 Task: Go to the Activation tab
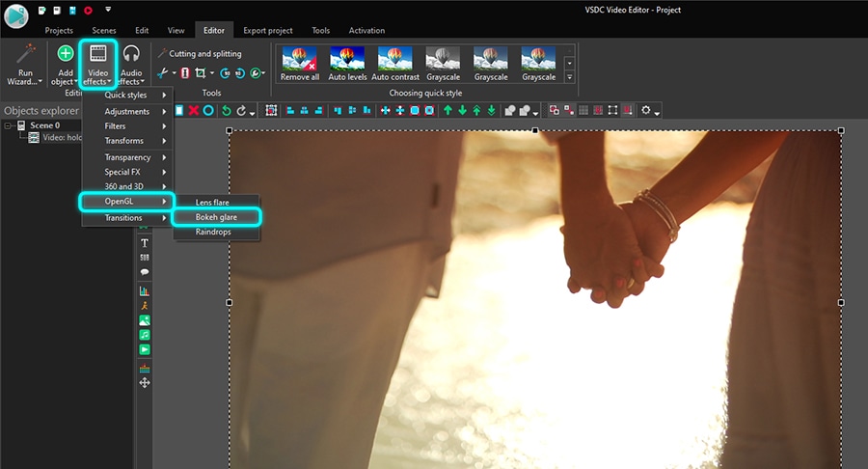tap(366, 31)
